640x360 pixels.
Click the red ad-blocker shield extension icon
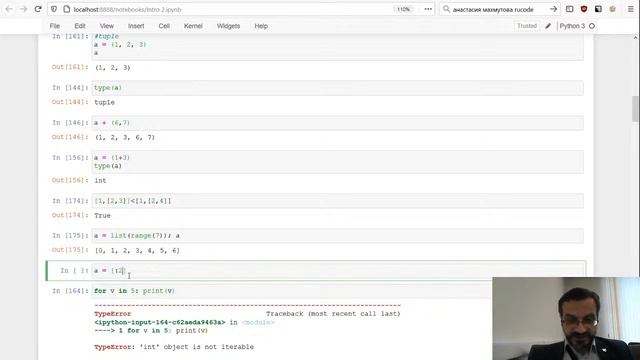tap(584, 9)
